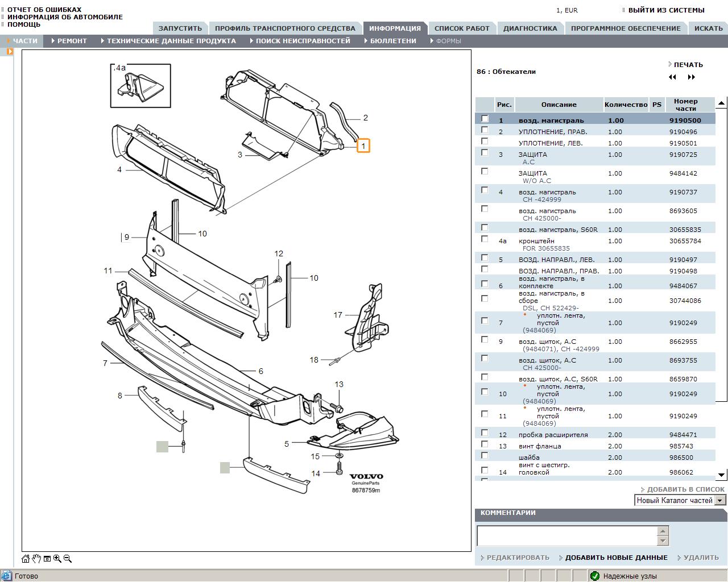
Task: Open the СПИСОК РАБОТ tab
Action: (x=462, y=28)
